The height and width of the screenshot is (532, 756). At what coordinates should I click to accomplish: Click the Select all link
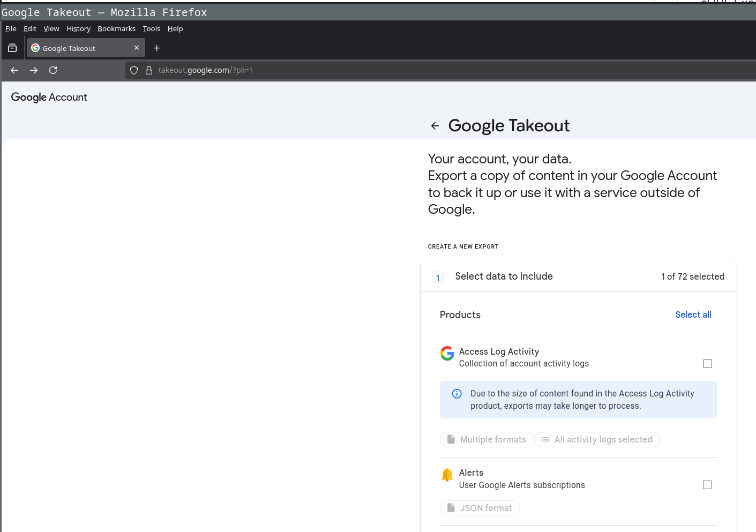693,314
